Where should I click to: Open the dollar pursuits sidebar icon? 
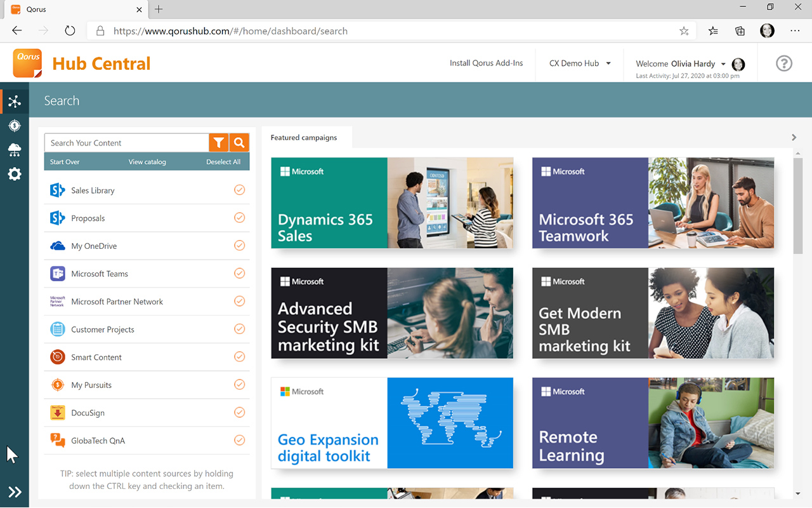coord(15,126)
